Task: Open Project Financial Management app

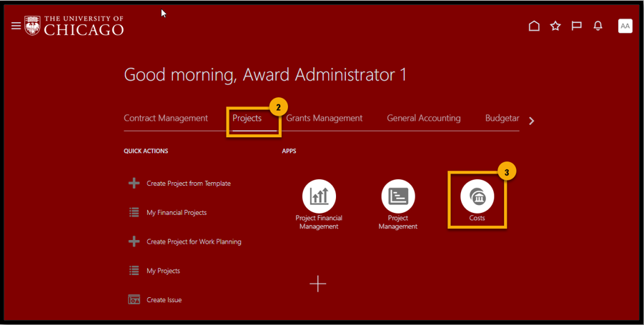Action: coord(319,196)
